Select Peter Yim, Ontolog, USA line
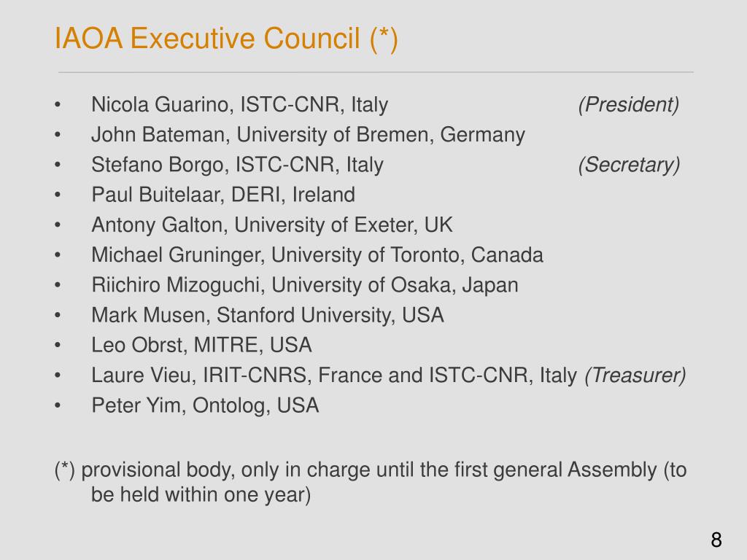Screen dimensions: 747x560 205,405
